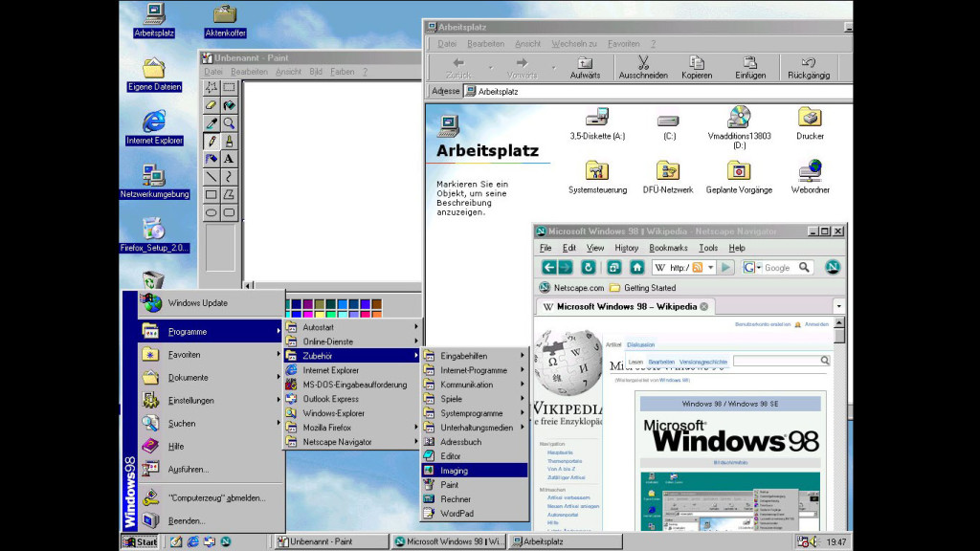This screenshot has width=980, height=551.
Task: Open Imaging from the Zubehör menu
Action: (x=475, y=471)
